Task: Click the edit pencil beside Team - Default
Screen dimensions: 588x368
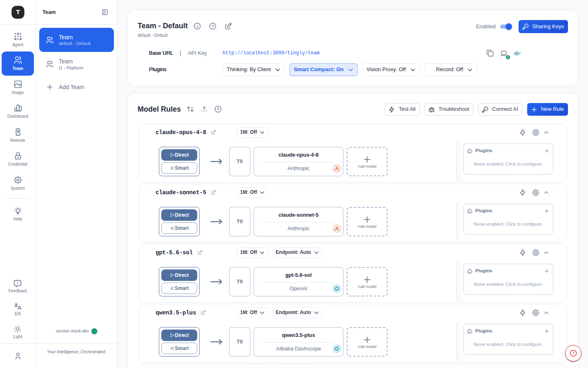Action: point(228,26)
